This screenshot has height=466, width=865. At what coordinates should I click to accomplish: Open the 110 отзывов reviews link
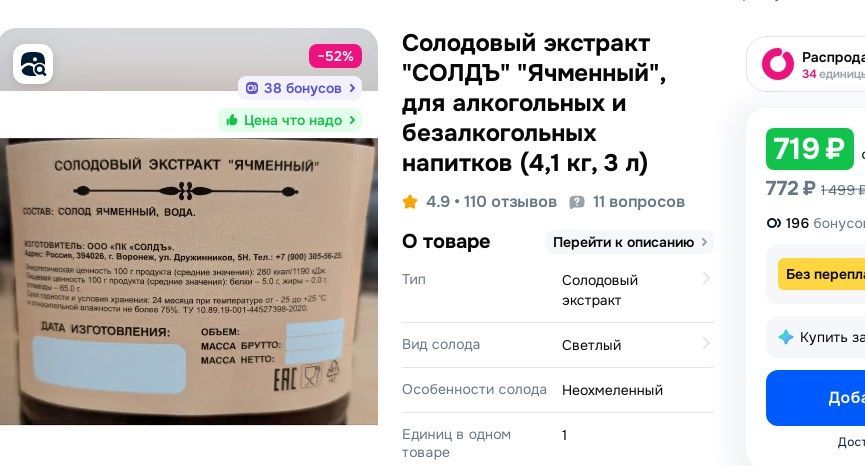[x=510, y=202]
